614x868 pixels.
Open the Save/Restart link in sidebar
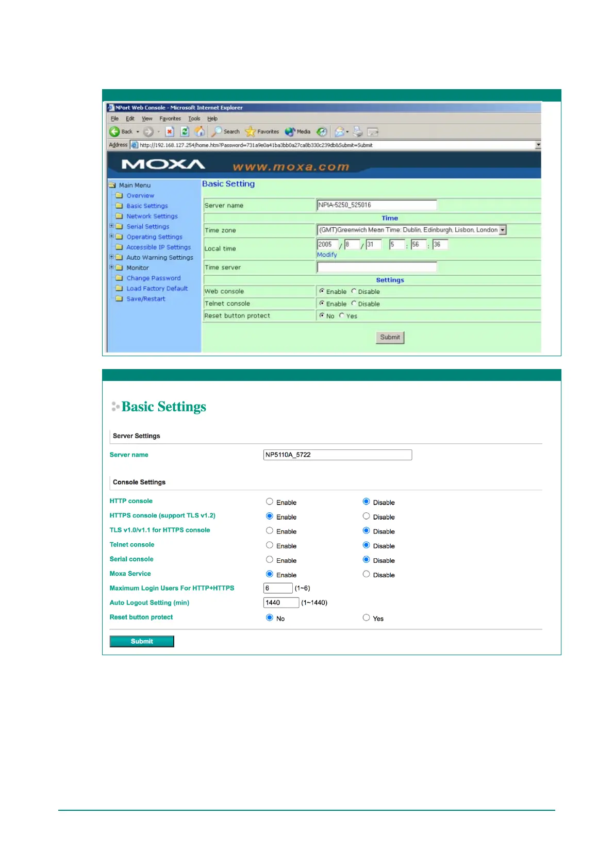[x=146, y=299]
